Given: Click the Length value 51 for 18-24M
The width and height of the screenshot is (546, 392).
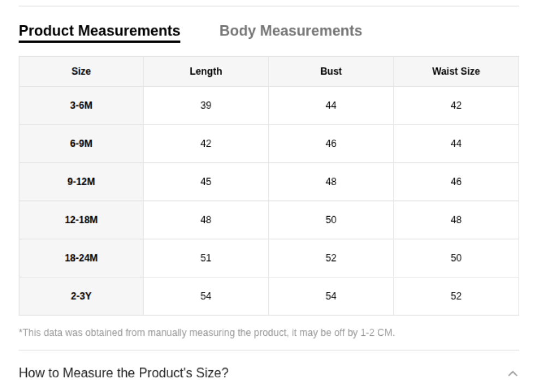Looking at the screenshot, I should (206, 258).
